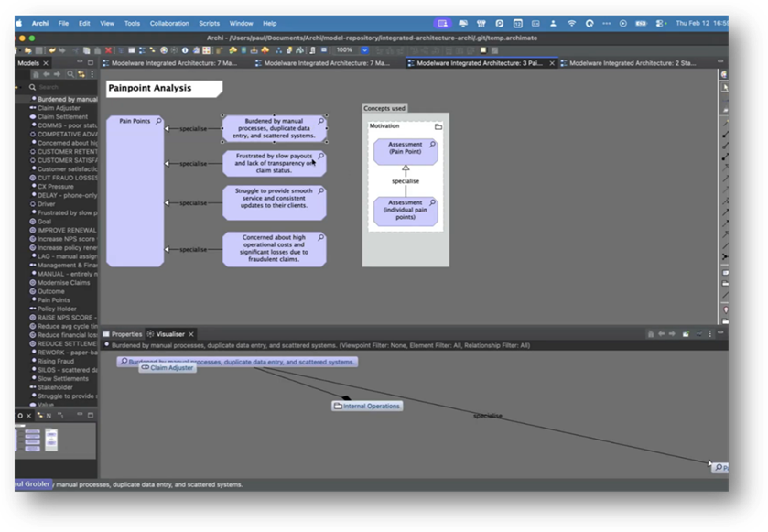Click the 'Internal Operations' node in Visualiser
Screen dimensions: 768x532
[x=367, y=407]
